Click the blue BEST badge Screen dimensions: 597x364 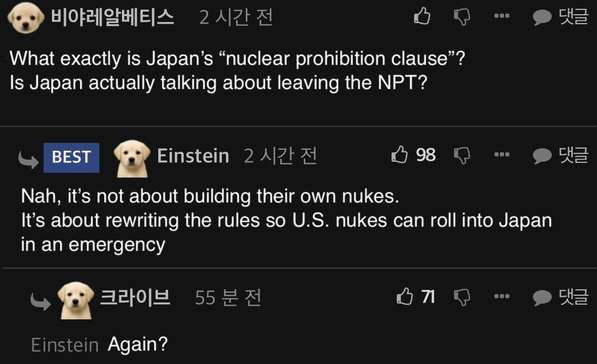(x=71, y=157)
